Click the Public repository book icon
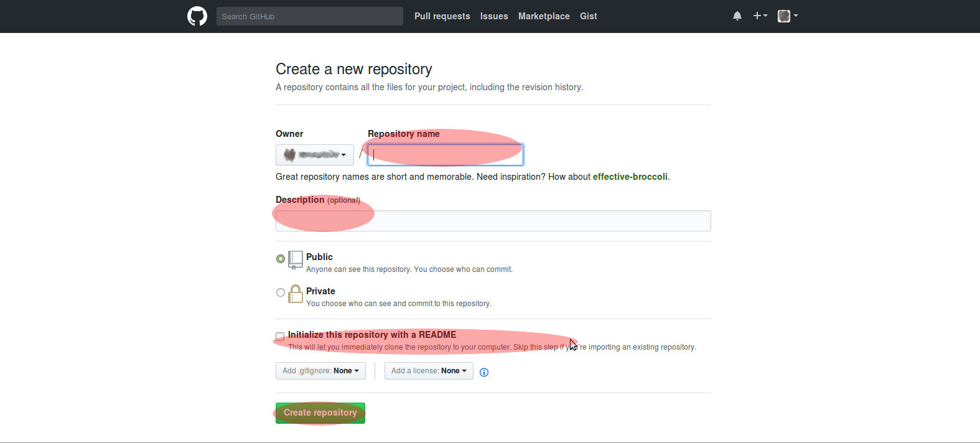Screen dimensions: 980x443 (x=296, y=260)
